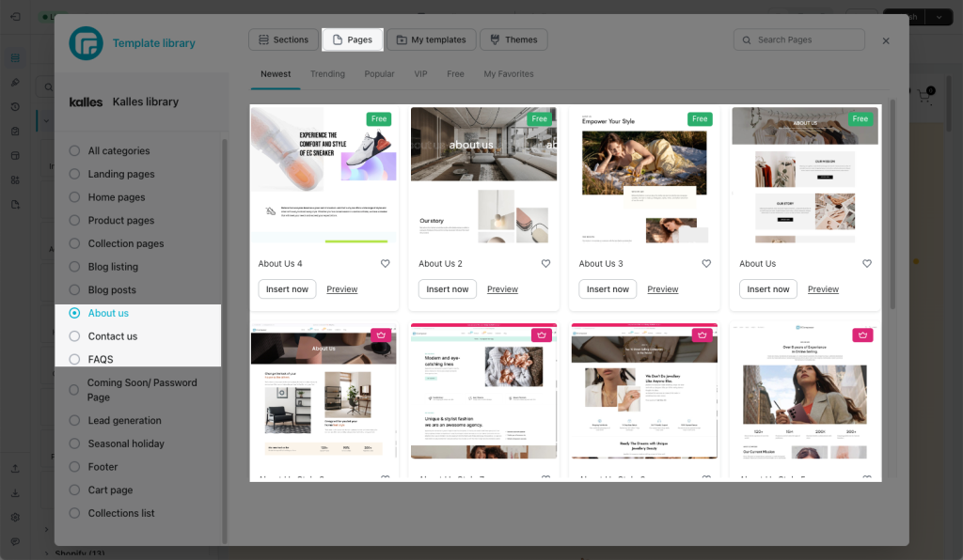Choose the FAQS category
Image resolution: width=963 pixels, height=560 pixels.
click(74, 360)
